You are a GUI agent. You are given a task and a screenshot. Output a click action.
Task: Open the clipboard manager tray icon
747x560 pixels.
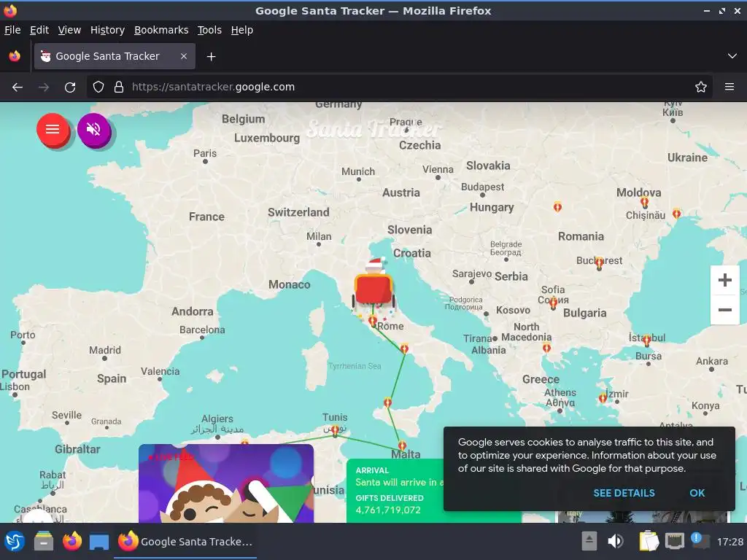click(x=649, y=541)
